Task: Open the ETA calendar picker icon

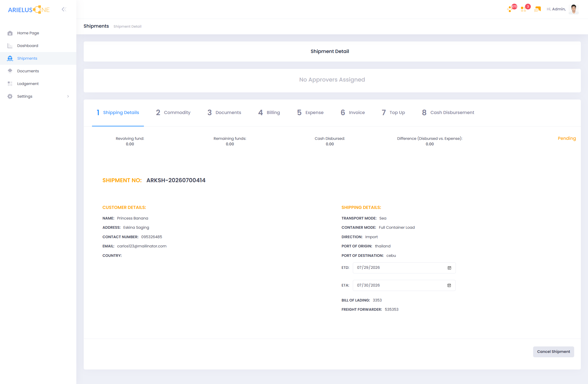Action: point(449,285)
